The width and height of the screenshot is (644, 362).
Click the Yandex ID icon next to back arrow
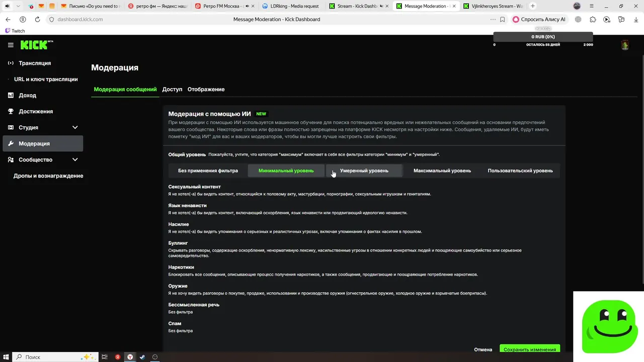tap(23, 19)
